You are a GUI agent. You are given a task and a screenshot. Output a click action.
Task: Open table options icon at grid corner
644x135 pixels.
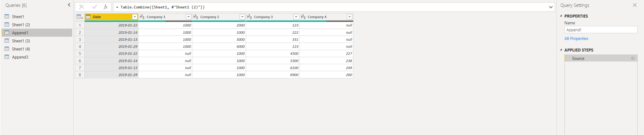tap(80, 17)
